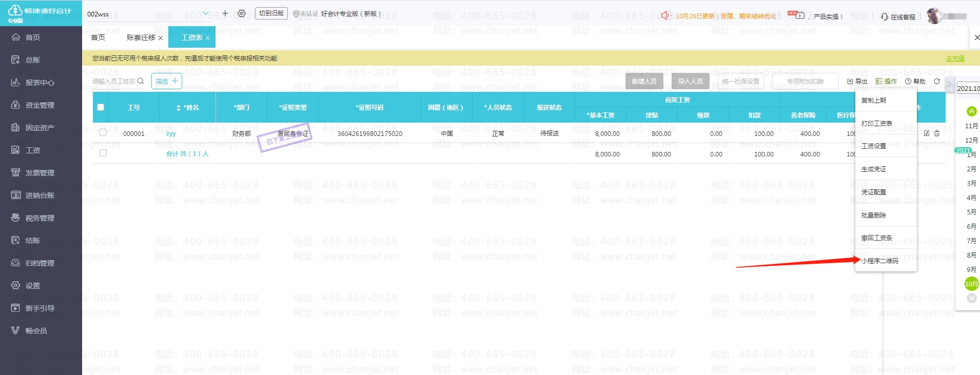This screenshot has width=980, height=375.
Task: Click the search magnifier in the employee name box
Action: coord(141,81)
